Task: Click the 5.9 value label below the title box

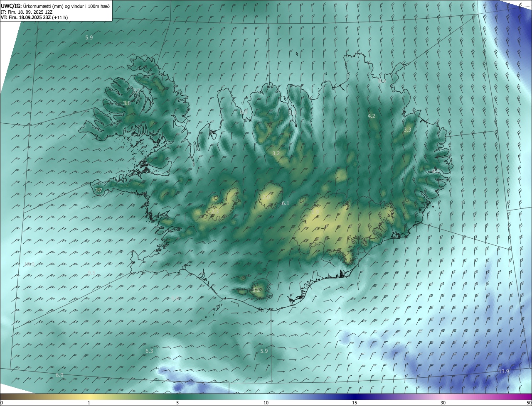Action: point(89,38)
